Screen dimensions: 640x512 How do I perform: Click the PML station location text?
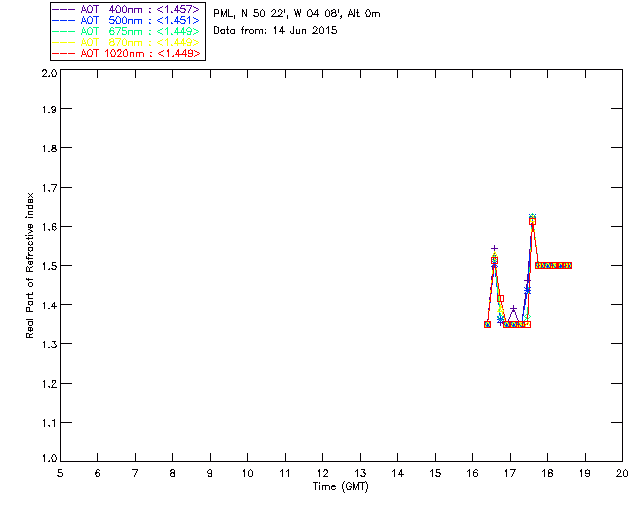(x=297, y=13)
